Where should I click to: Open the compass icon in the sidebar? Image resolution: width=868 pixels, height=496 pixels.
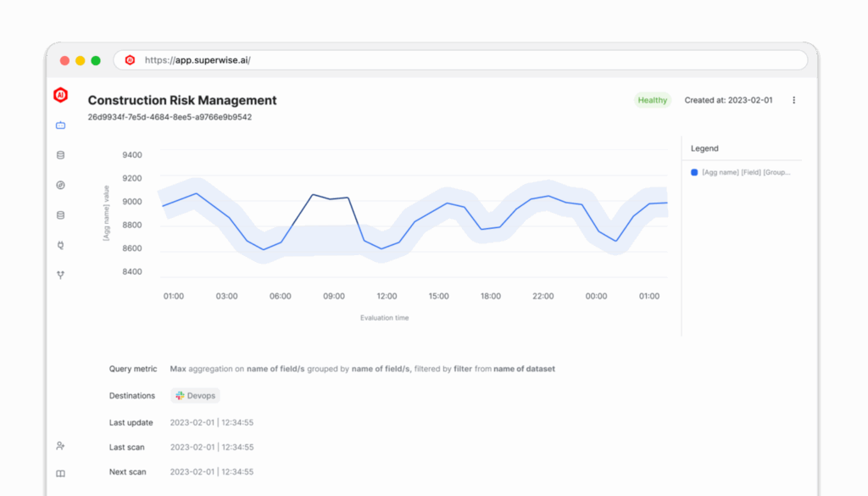click(60, 185)
